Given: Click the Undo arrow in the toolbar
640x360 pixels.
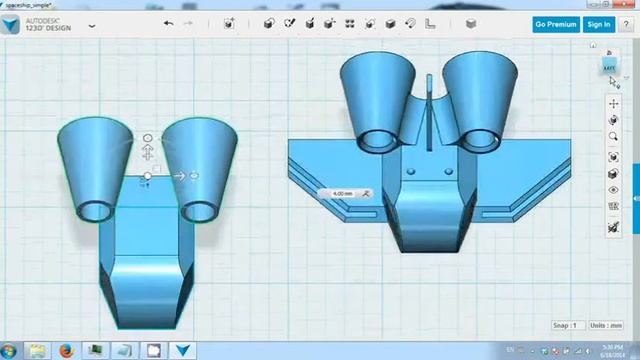Looking at the screenshot, I should (x=169, y=24).
